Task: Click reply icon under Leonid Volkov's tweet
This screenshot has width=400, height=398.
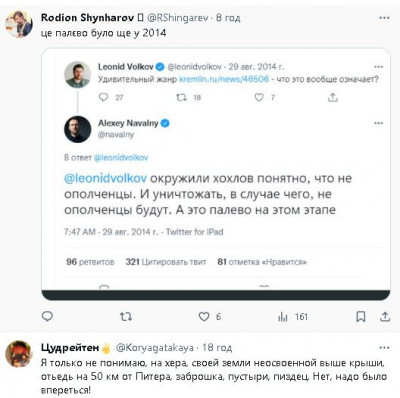Action: click(104, 97)
